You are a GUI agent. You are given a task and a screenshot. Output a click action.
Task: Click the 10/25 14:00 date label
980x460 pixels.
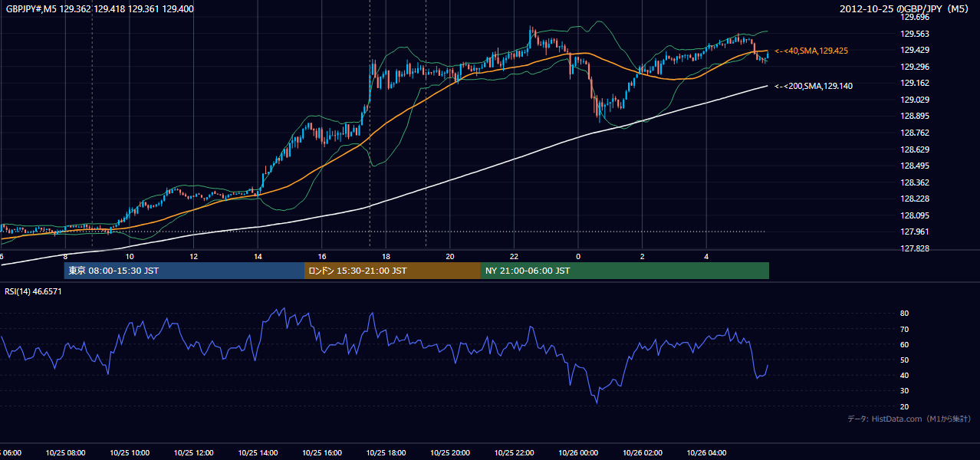(x=258, y=453)
